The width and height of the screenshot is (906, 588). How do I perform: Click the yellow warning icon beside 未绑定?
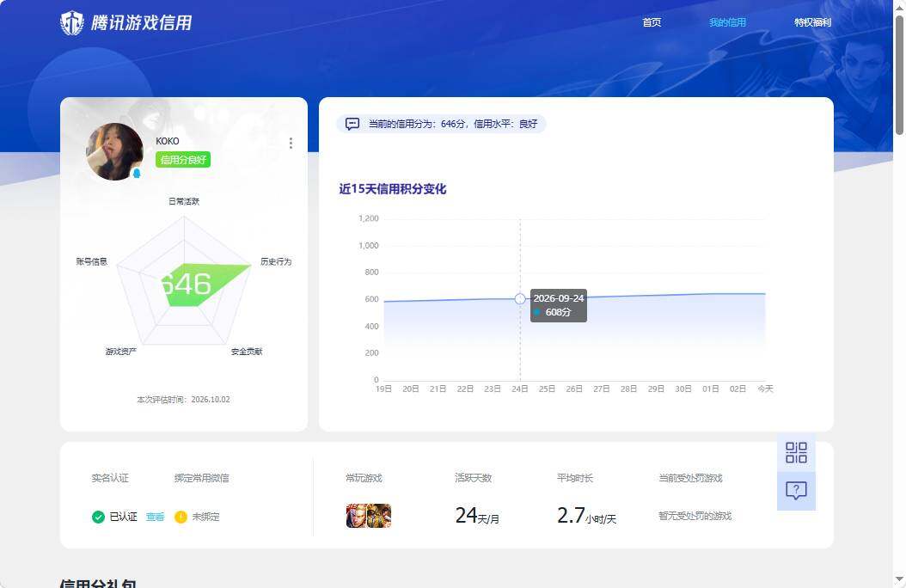coord(181,517)
